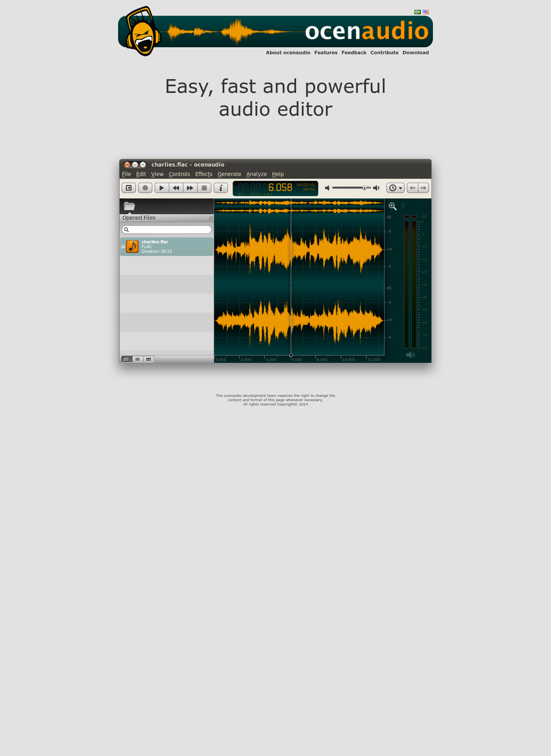Screen dimensions: 551x756
Task: Click the speaker icon below level meters
Action: coord(410,355)
